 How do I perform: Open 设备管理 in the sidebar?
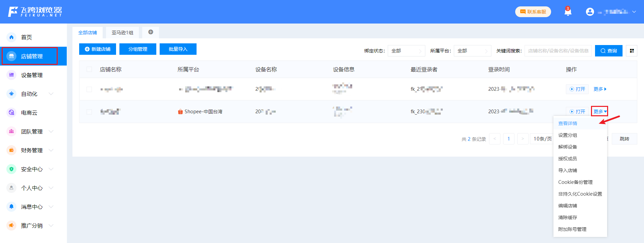coord(34,75)
